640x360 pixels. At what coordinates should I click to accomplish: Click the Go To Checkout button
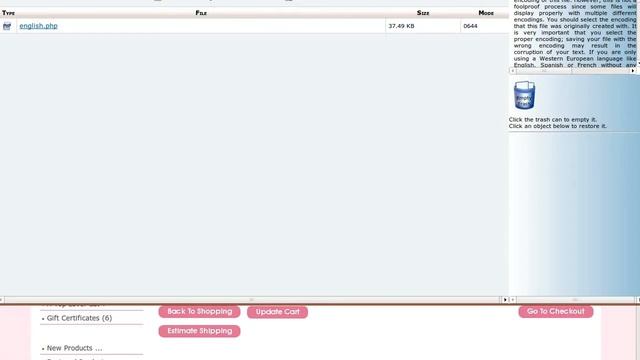click(x=556, y=311)
